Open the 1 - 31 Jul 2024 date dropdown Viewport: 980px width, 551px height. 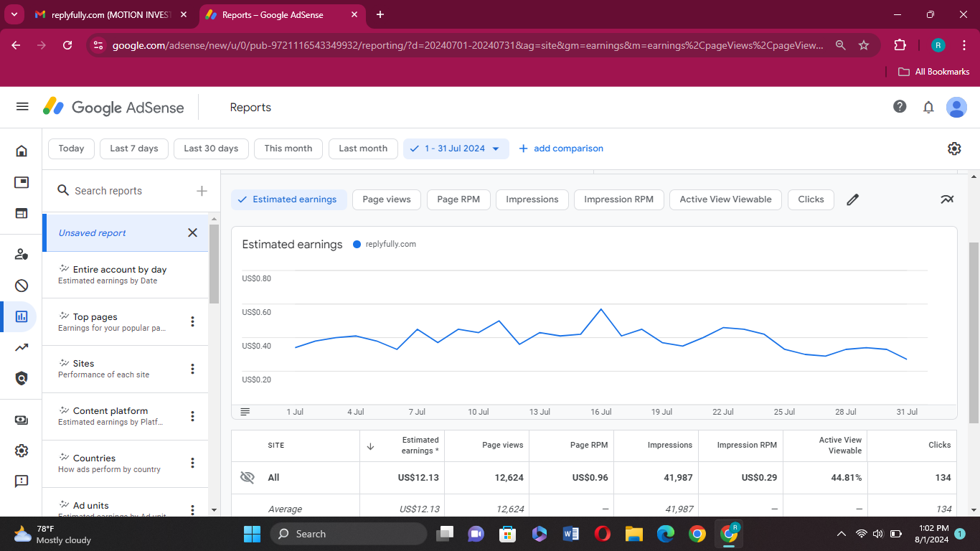pos(456,149)
